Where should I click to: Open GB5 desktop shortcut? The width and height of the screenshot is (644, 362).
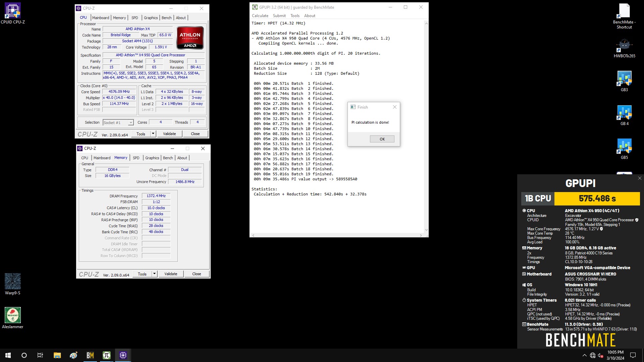[x=624, y=149]
